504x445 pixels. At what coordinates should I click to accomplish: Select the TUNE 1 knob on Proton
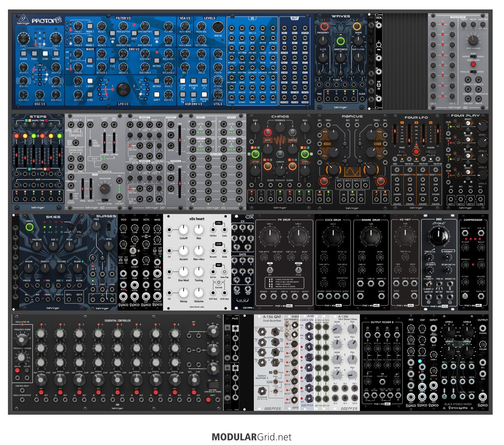23,38
